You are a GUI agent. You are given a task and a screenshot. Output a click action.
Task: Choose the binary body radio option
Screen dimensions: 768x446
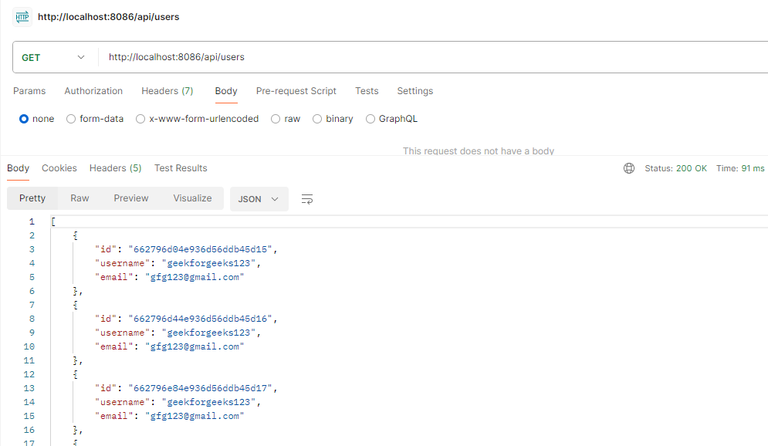[x=317, y=119]
